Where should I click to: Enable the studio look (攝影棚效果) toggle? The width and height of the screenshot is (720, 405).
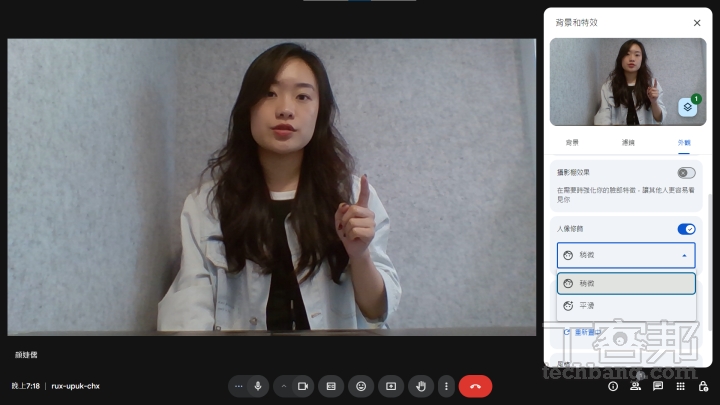pos(686,173)
